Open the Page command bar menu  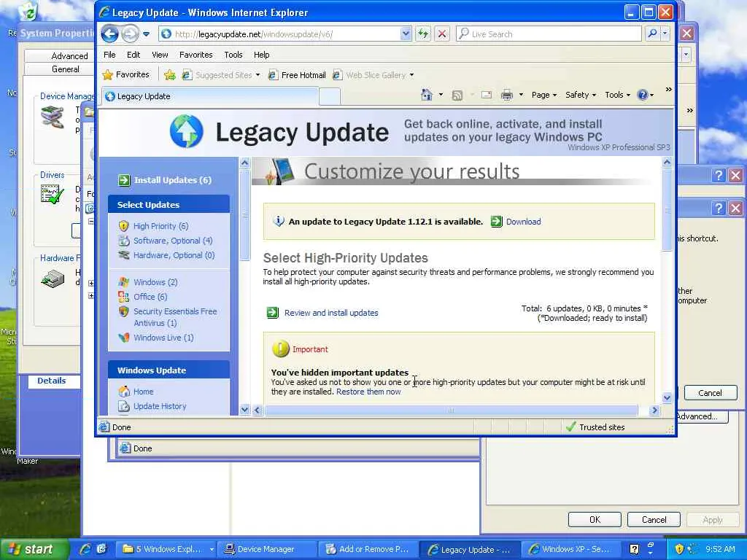pos(544,95)
